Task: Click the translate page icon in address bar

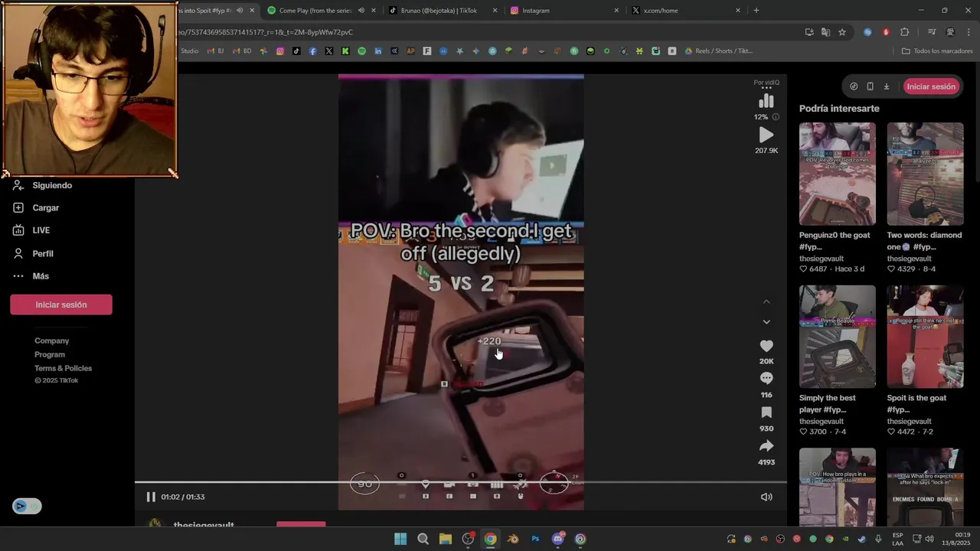Action: 825,32
